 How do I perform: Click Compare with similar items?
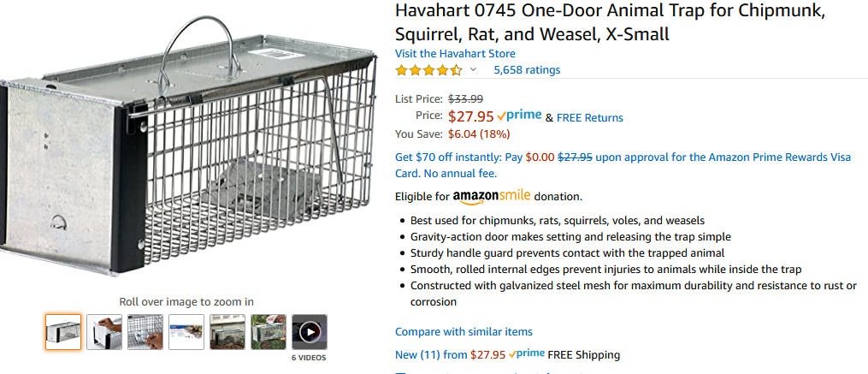(464, 331)
